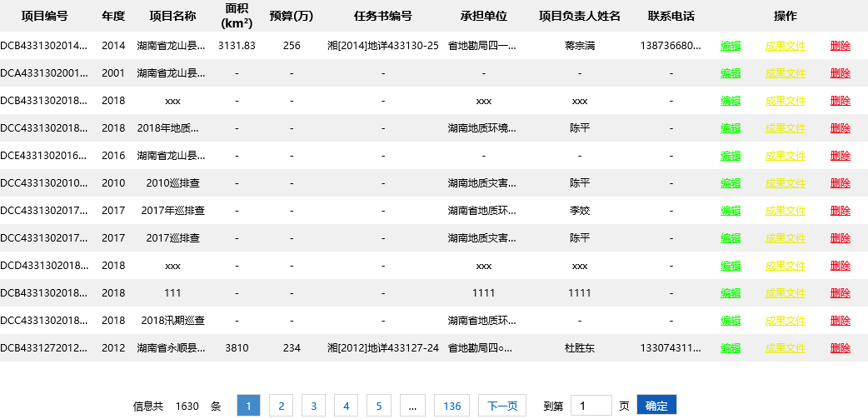Delete the 2017年巡排查 project by 李姣
Screen dimensions: 868x419
(x=840, y=211)
